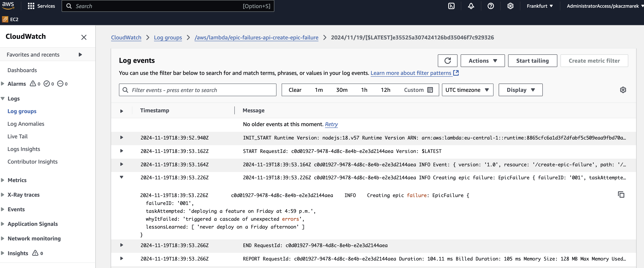Expand all rows via header arrow
Image resolution: width=644 pixels, height=268 pixels.
coord(122,111)
